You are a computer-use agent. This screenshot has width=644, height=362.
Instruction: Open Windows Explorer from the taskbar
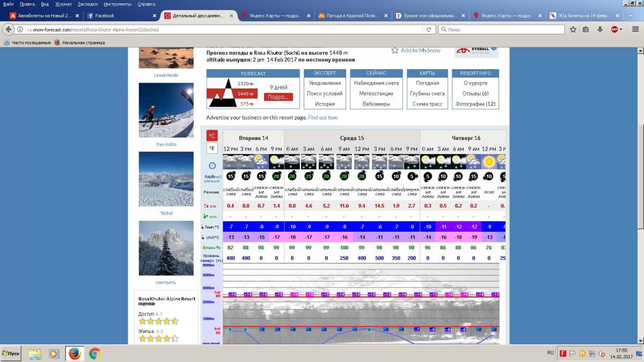(x=35, y=353)
